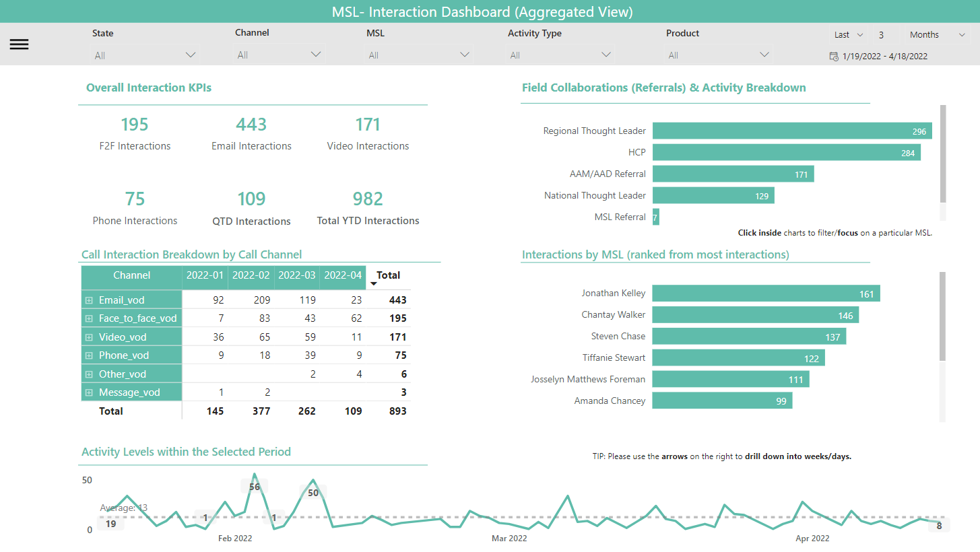This screenshot has height=552, width=980.
Task: Expand the Video_vod row
Action: tap(88, 336)
